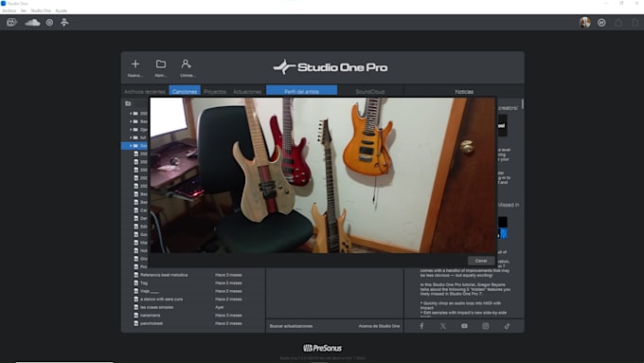Switch to the SoundCloud tab
The image size is (644, 363).
[370, 91]
